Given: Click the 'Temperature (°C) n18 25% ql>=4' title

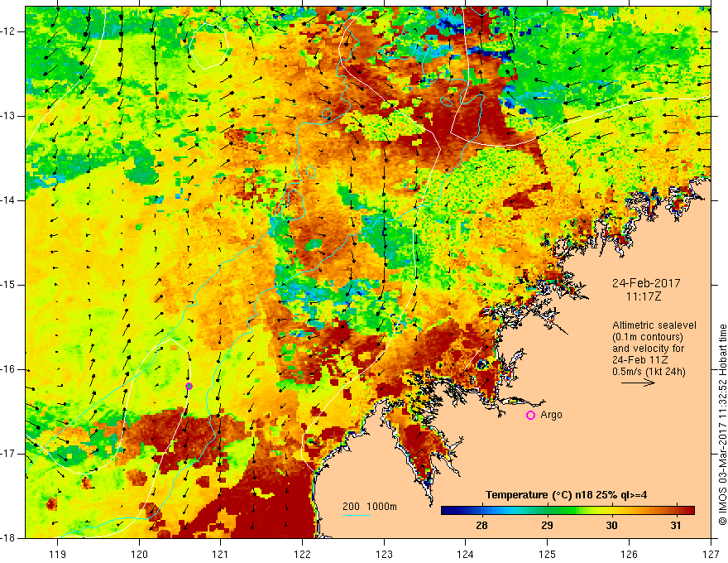Looking at the screenshot, I should click(567, 495).
